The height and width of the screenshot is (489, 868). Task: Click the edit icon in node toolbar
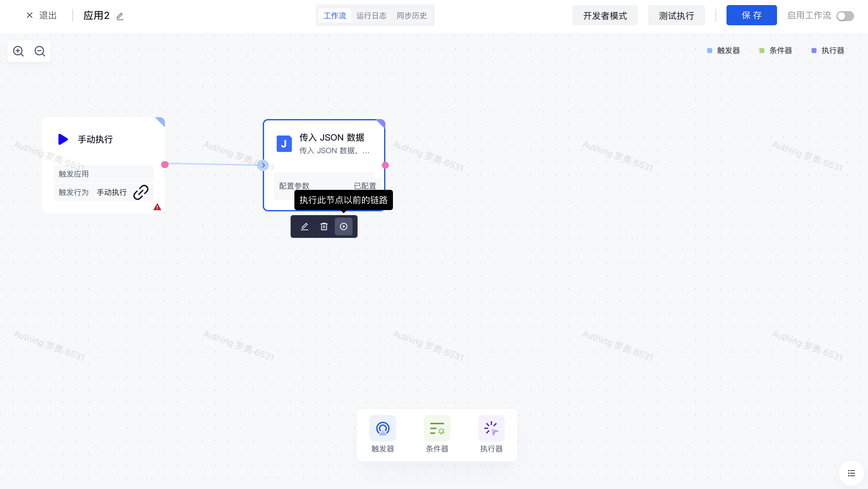click(304, 226)
